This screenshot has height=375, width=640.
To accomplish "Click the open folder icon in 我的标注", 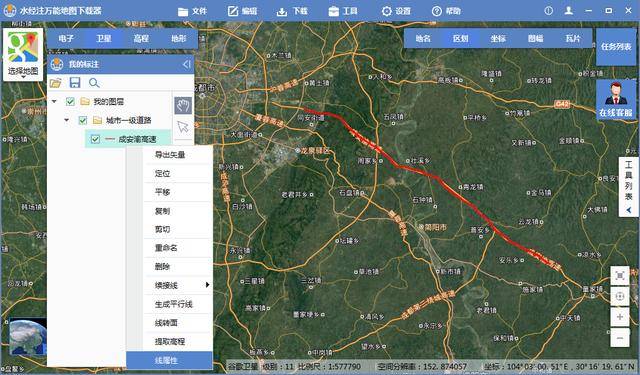I will 56,83.
